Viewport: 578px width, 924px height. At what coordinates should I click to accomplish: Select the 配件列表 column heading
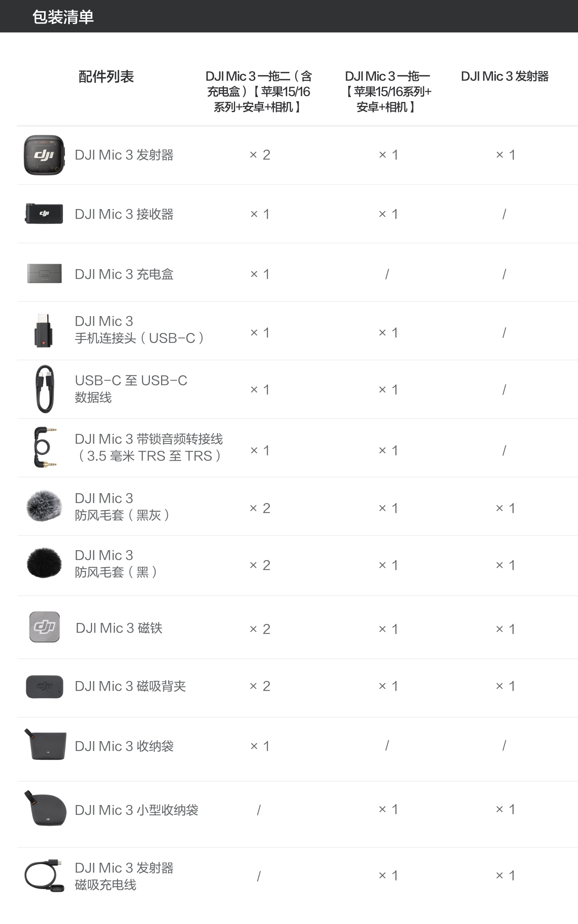click(106, 77)
